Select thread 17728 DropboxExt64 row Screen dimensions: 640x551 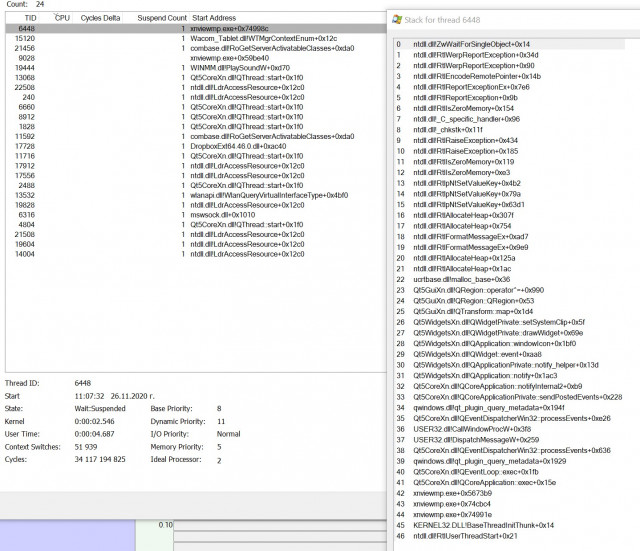coord(196,146)
